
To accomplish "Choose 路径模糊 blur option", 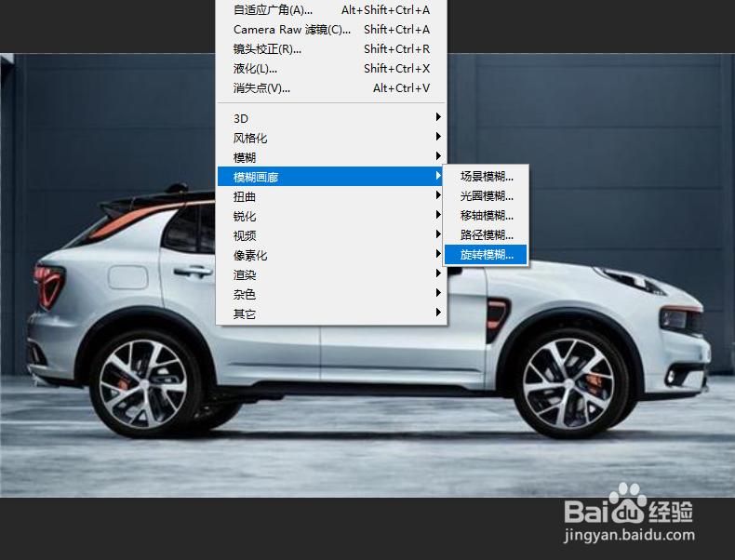I will click(486, 235).
